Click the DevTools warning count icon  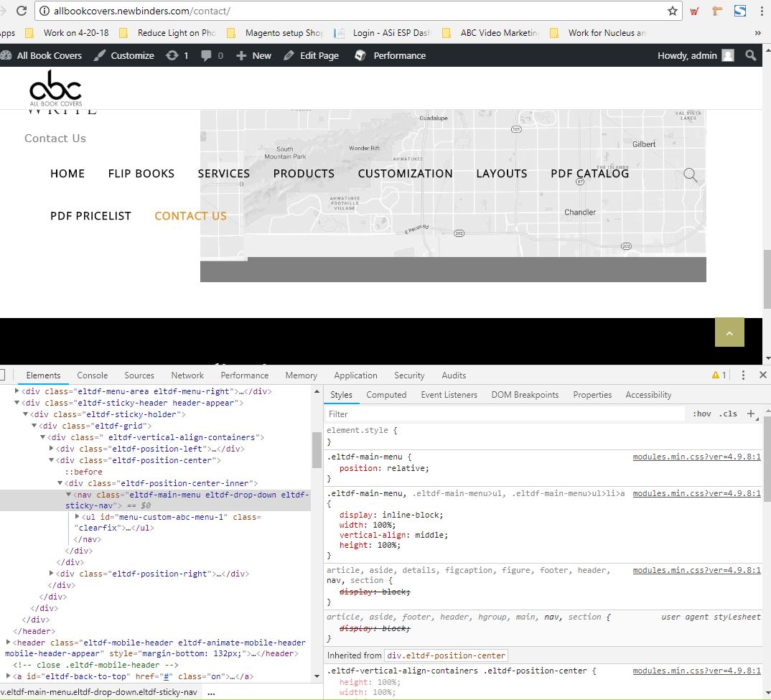[x=719, y=375]
